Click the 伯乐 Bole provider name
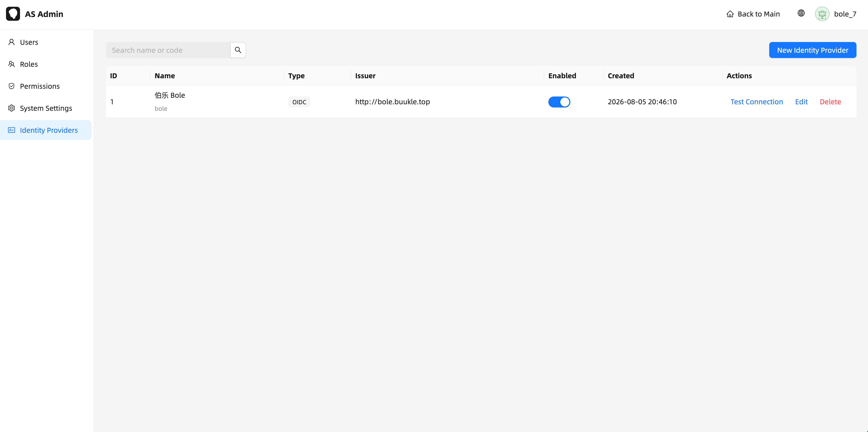868x432 pixels. [170, 95]
